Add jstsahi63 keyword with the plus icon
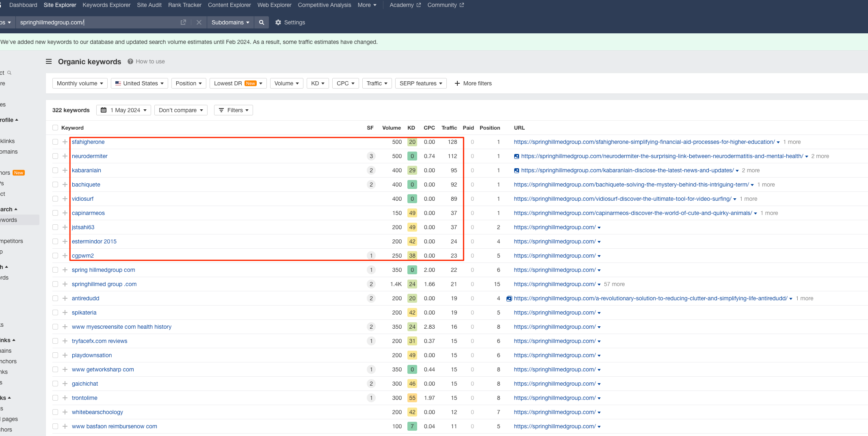This screenshot has width=868, height=436. pyautogui.click(x=65, y=227)
